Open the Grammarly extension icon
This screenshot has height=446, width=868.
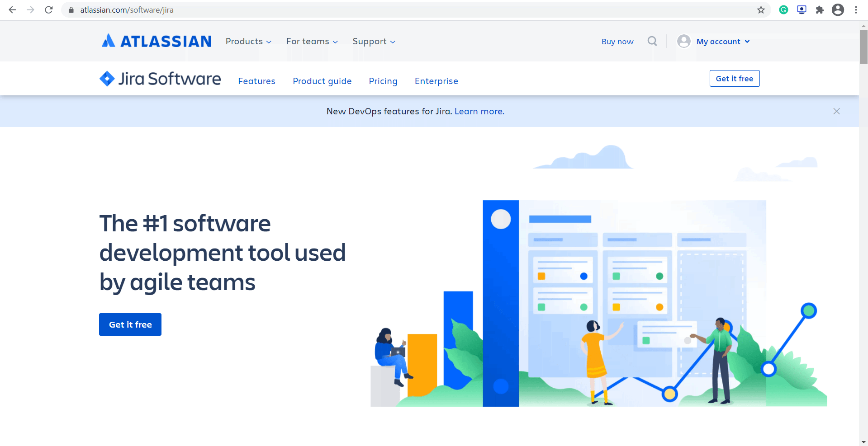(783, 10)
